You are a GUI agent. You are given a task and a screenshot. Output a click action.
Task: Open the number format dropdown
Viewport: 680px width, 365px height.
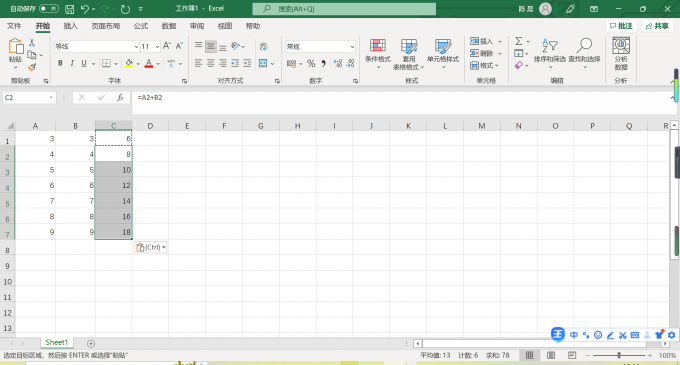coord(352,46)
